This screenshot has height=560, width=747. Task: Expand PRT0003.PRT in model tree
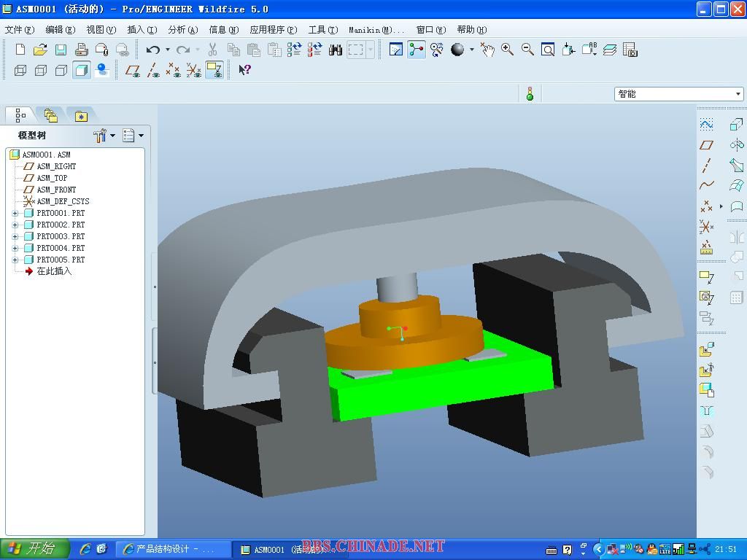[x=15, y=237]
